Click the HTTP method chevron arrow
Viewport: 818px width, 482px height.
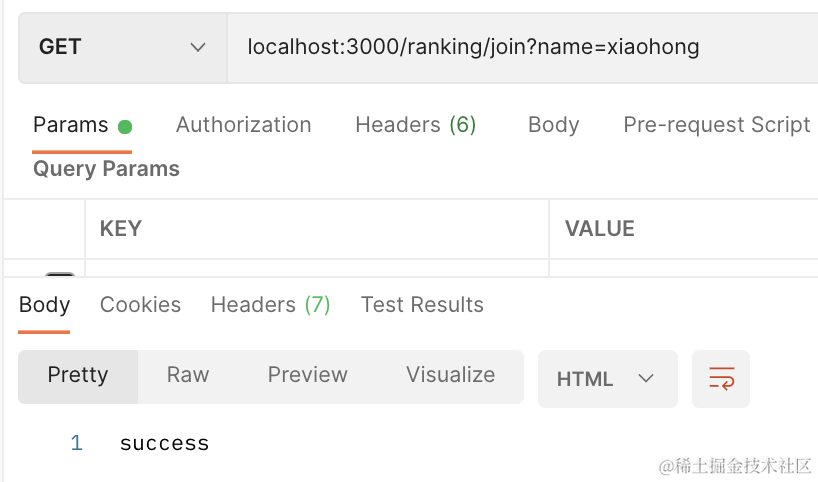(x=198, y=47)
